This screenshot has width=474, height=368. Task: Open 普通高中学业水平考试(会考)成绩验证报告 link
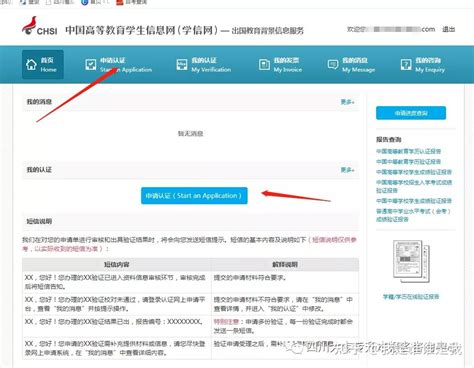click(413, 215)
